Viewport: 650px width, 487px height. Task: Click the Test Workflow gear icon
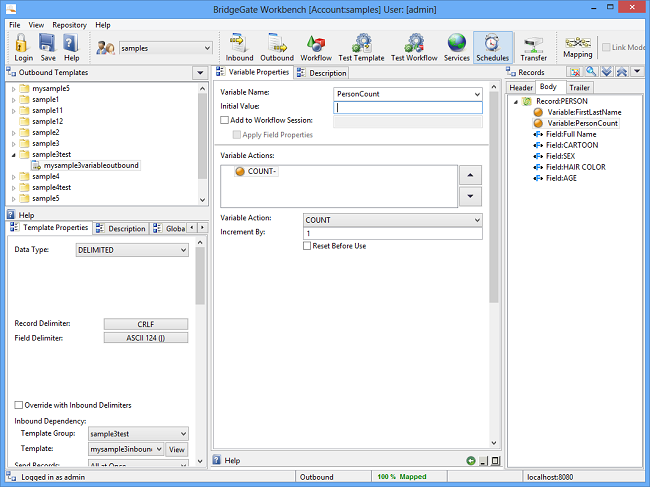tap(414, 43)
